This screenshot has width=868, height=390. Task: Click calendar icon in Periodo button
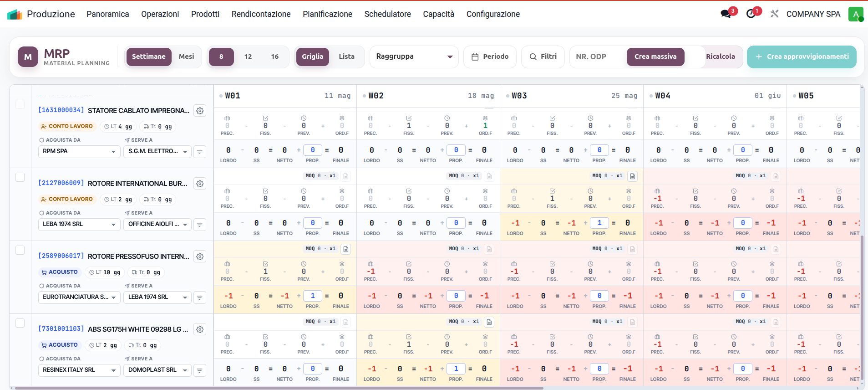click(x=475, y=57)
